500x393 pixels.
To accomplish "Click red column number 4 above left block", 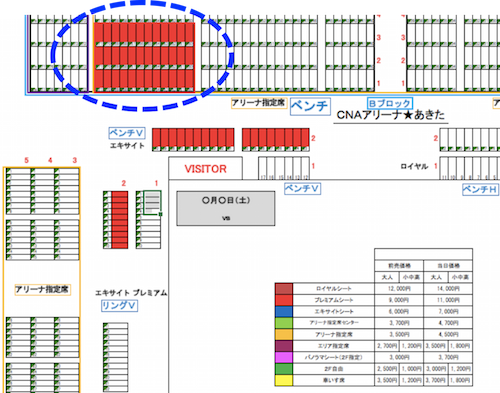I will coord(50,160).
